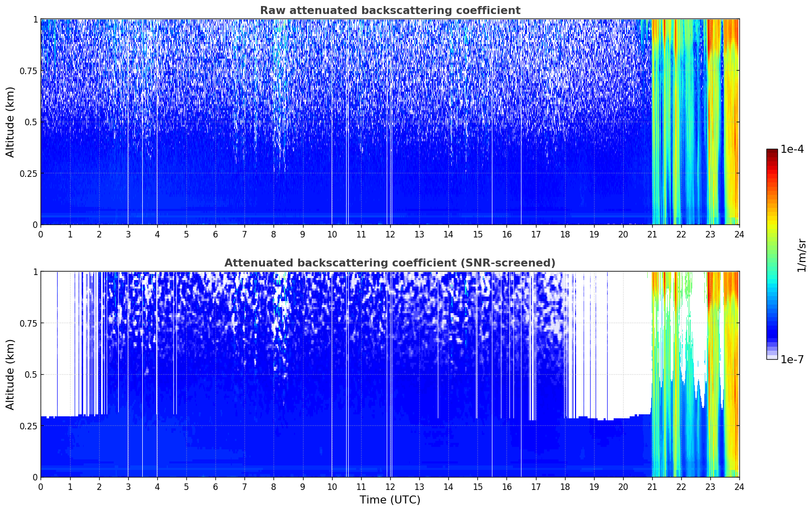Click the 'Raw attenuated backscattering coefficient' title

(390, 11)
